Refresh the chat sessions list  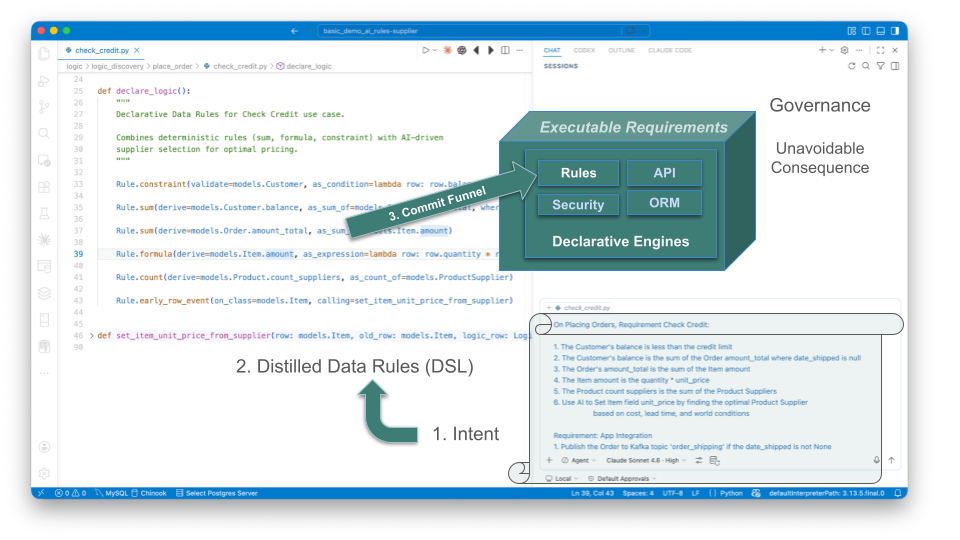pyautogui.click(x=852, y=66)
